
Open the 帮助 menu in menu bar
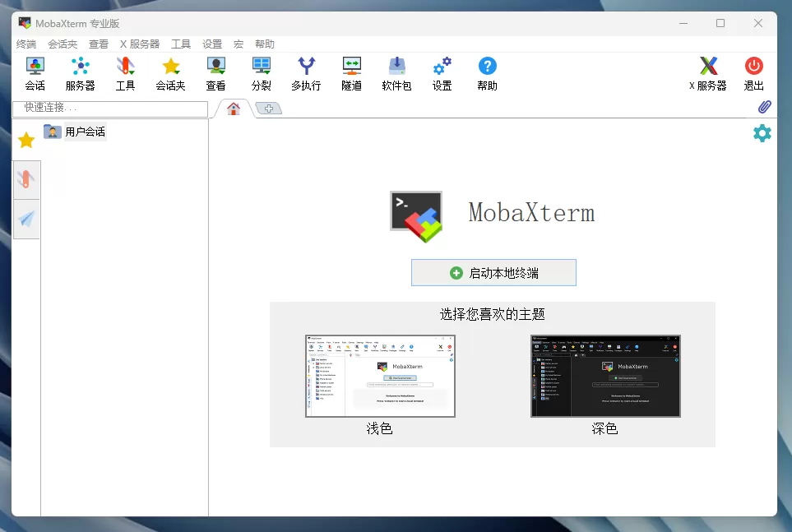(265, 44)
